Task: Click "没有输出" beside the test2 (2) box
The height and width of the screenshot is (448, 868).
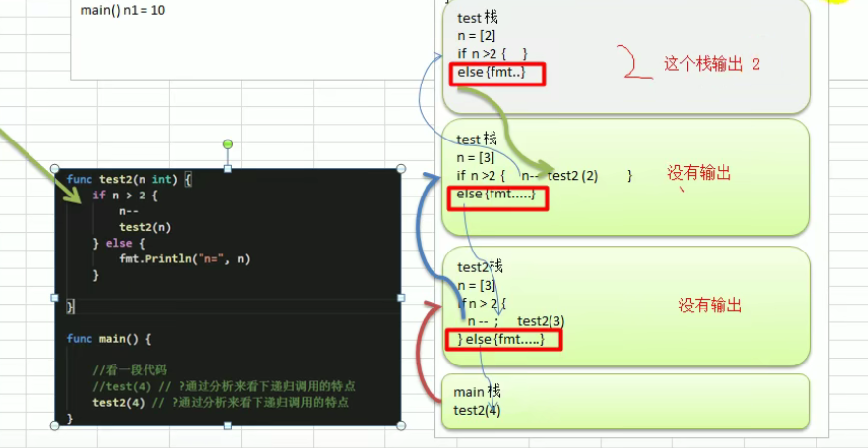Action: pyautogui.click(x=699, y=173)
